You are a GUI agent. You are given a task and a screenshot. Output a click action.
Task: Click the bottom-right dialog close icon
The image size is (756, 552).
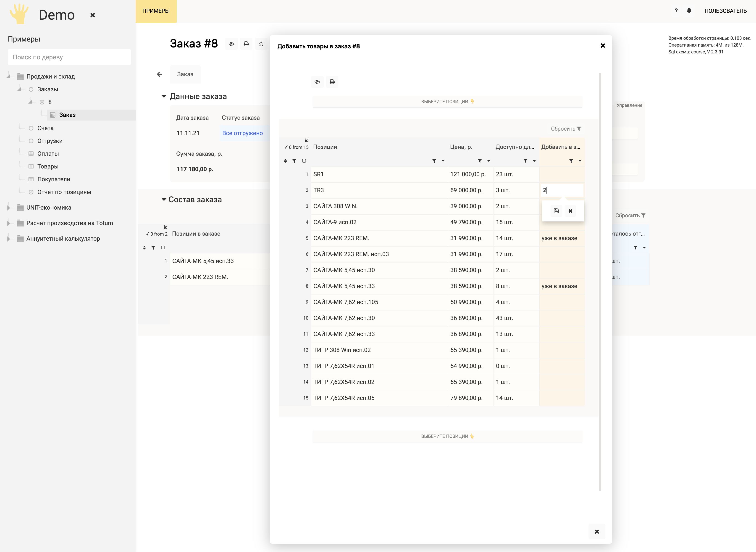pyautogui.click(x=597, y=532)
